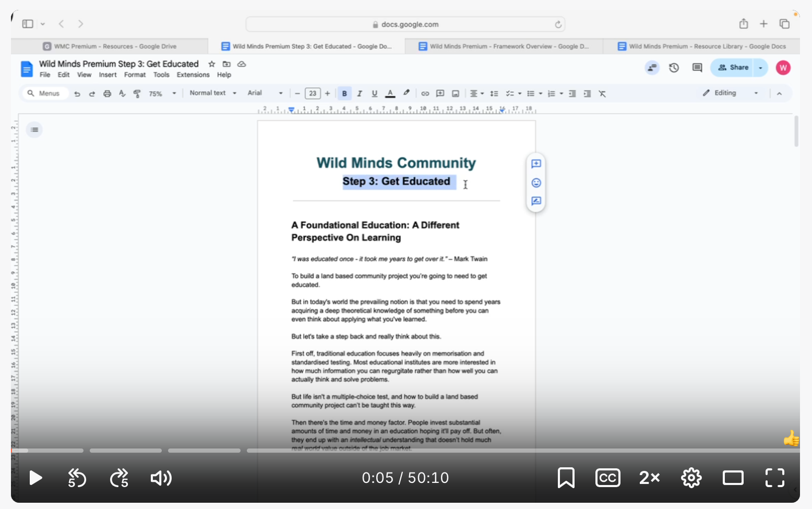The width and height of the screenshot is (812, 509).
Task: Toggle the Safari sidebar
Action: coord(28,24)
